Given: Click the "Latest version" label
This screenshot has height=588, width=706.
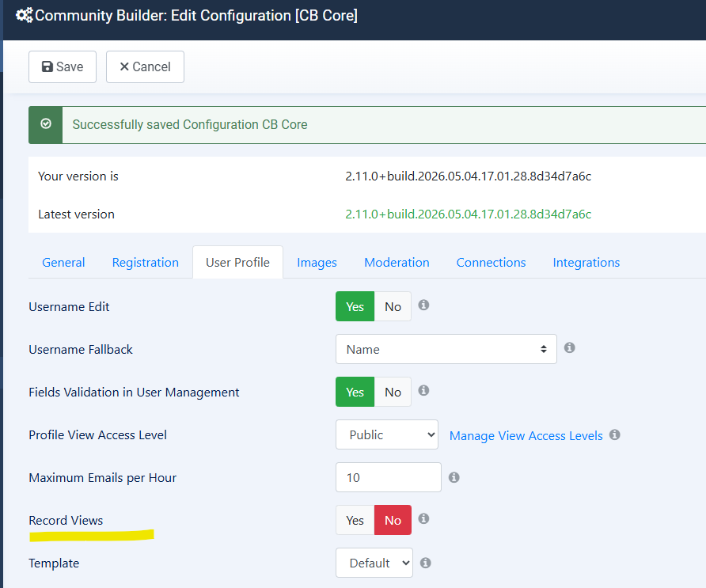Looking at the screenshot, I should coord(77,214).
